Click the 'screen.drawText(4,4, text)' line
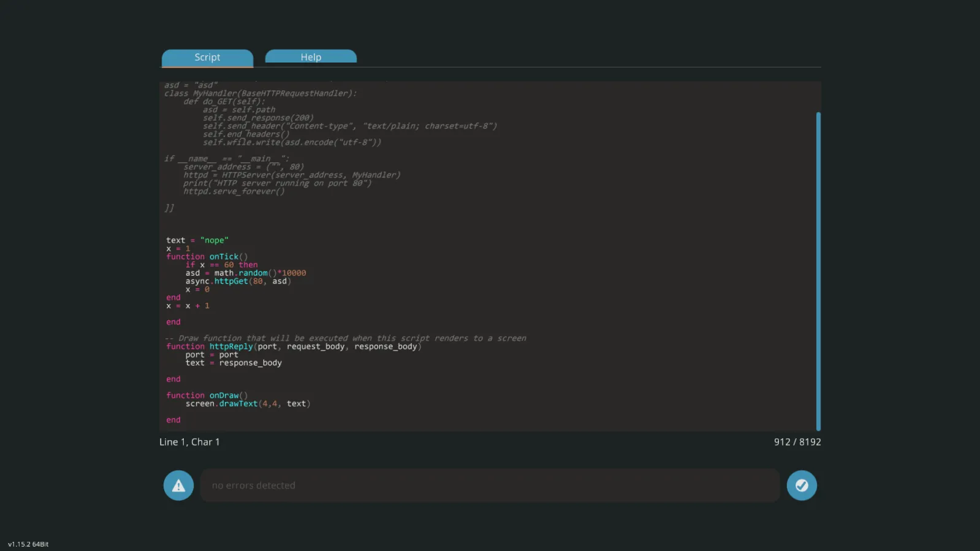Screen dimensions: 980x551 tap(248, 404)
